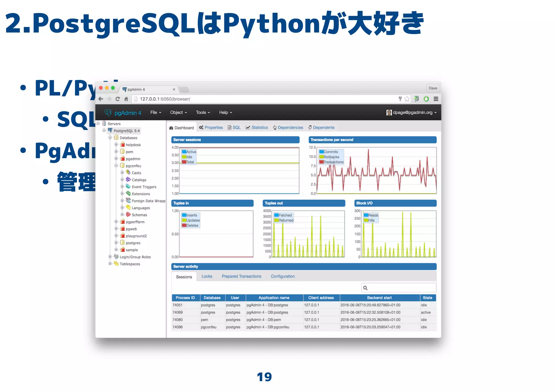The width and height of the screenshot is (555, 392).
Task: Click the Schemas node icon
Action: point(128,215)
